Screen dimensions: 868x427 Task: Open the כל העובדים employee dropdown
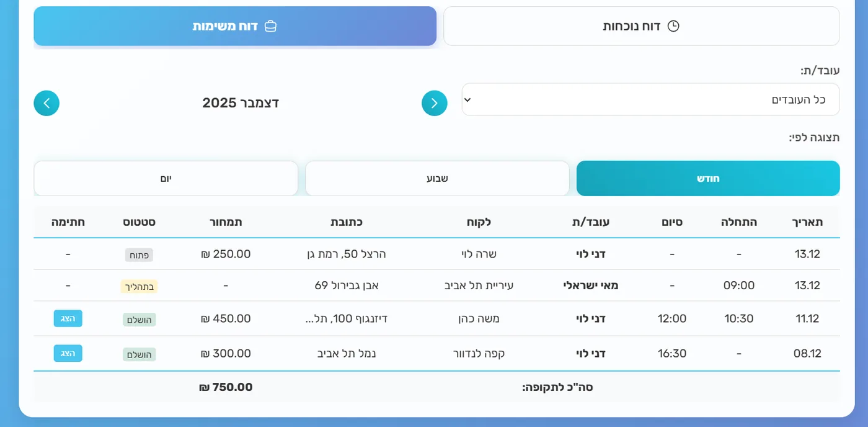coord(650,99)
